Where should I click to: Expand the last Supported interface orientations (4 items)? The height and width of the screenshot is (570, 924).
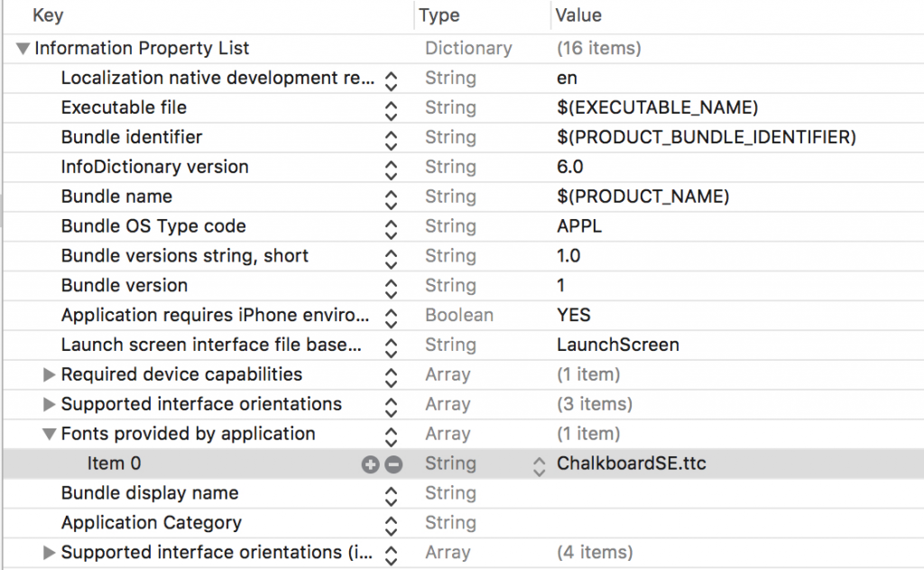click(50, 552)
